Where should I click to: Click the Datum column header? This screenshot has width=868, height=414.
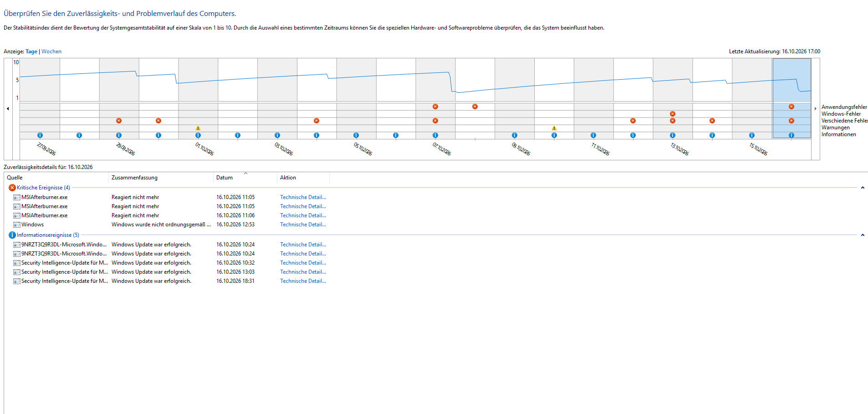click(245, 178)
